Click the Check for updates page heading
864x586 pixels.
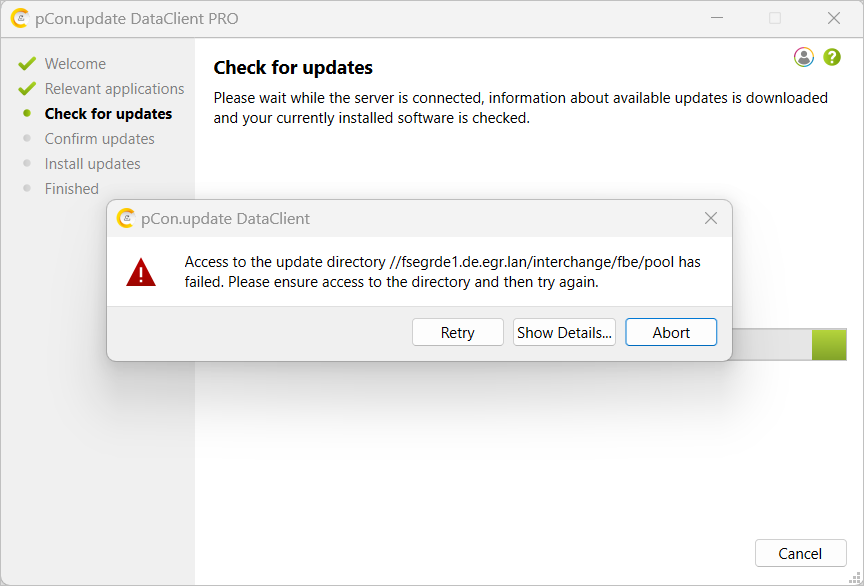(x=293, y=67)
